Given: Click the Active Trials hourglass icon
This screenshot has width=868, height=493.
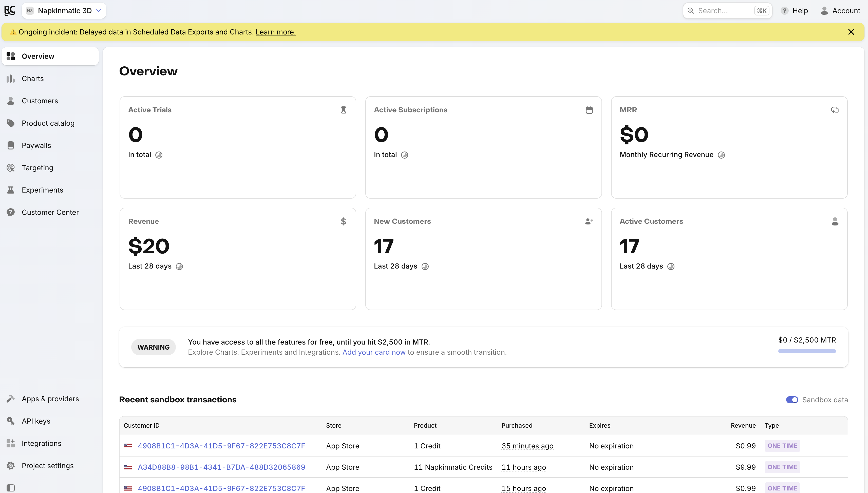Looking at the screenshot, I should [343, 110].
